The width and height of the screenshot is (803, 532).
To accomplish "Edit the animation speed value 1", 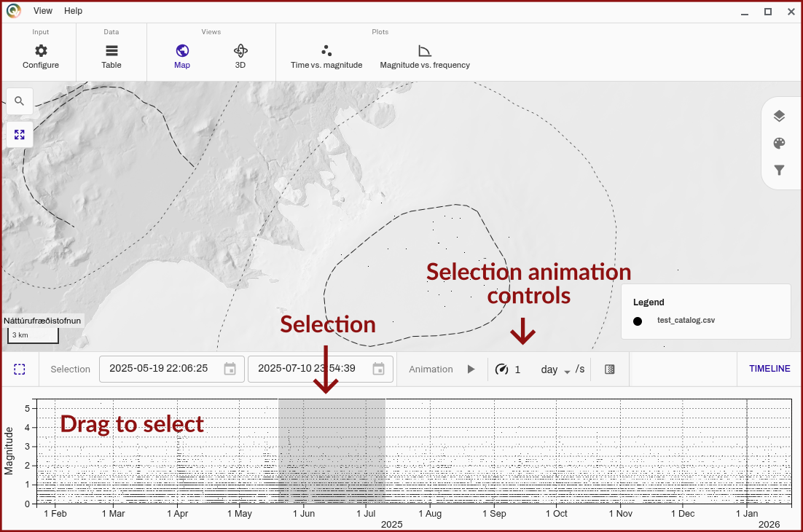I will (518, 369).
